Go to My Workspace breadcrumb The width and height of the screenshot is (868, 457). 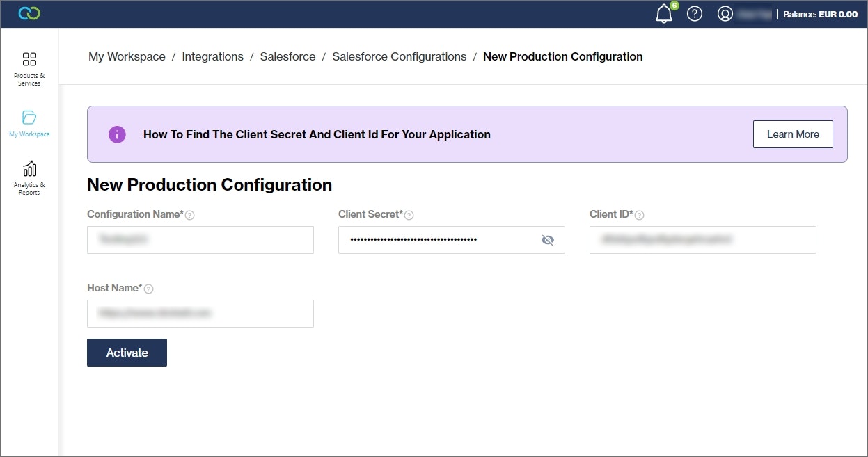(x=127, y=56)
